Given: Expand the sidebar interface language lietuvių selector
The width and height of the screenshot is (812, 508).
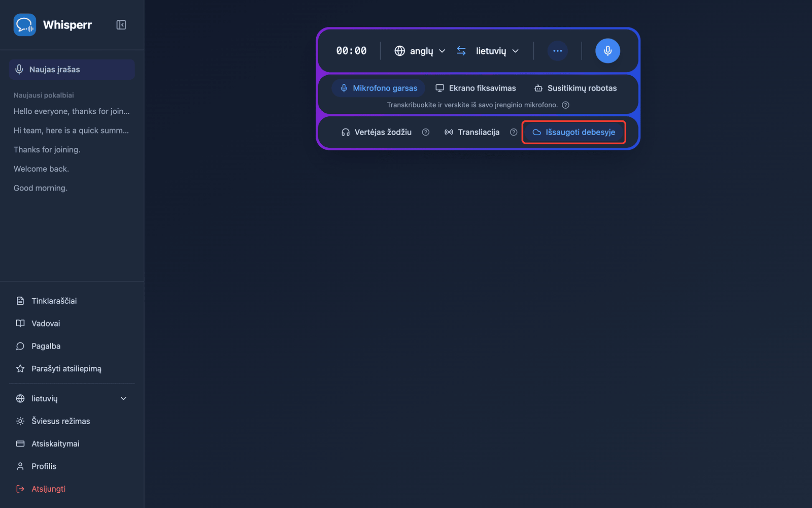Looking at the screenshot, I should [72, 399].
